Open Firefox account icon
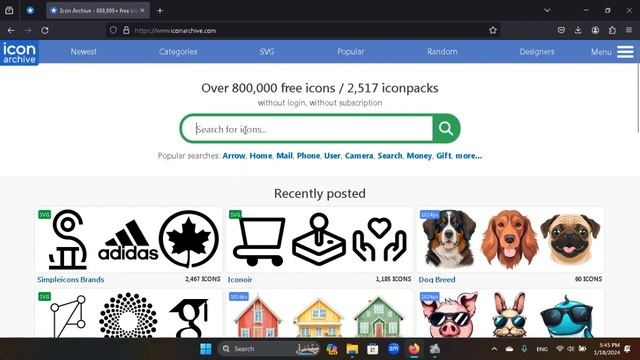Image resolution: width=640 pixels, height=360 pixels. point(595,30)
